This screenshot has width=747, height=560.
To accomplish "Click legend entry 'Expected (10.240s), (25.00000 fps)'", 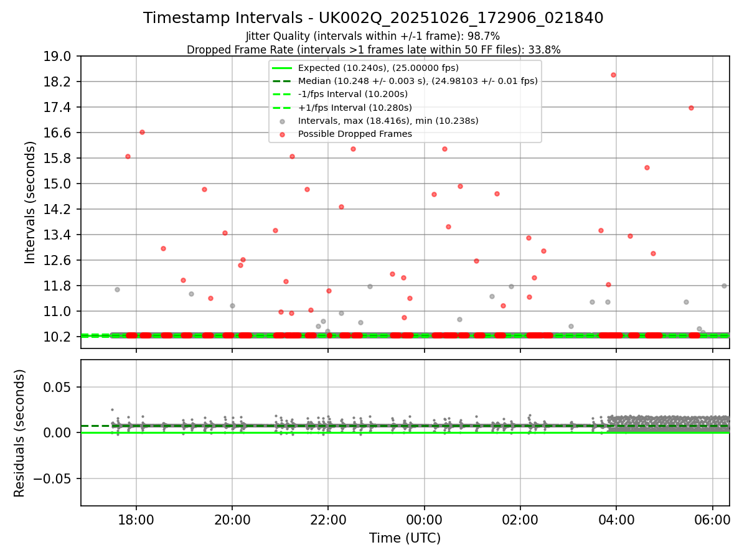I will [x=378, y=68].
